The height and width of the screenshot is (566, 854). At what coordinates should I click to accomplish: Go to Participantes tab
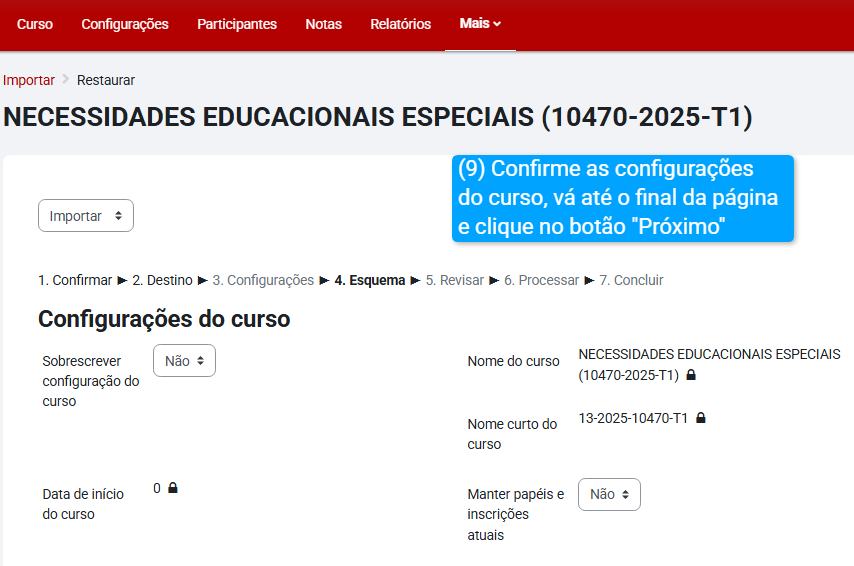click(x=237, y=24)
